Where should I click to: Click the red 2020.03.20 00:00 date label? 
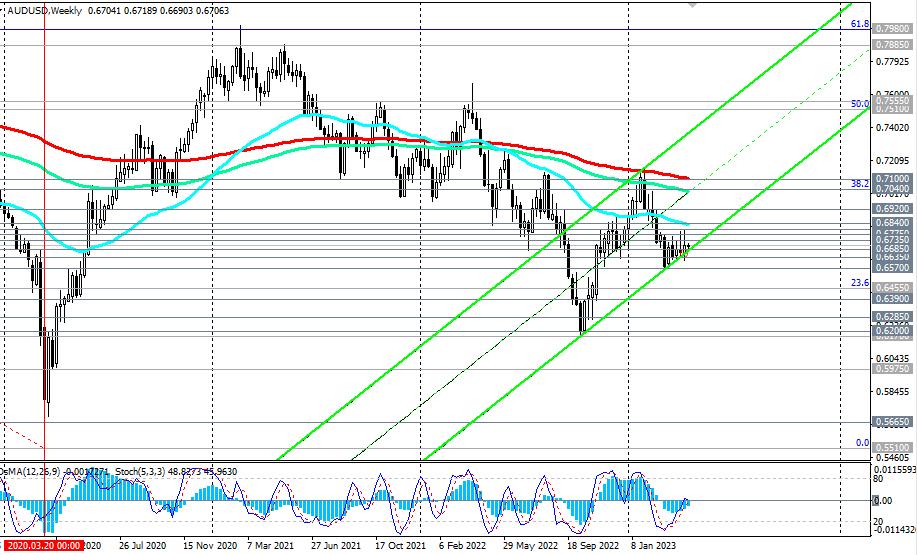coord(43,546)
